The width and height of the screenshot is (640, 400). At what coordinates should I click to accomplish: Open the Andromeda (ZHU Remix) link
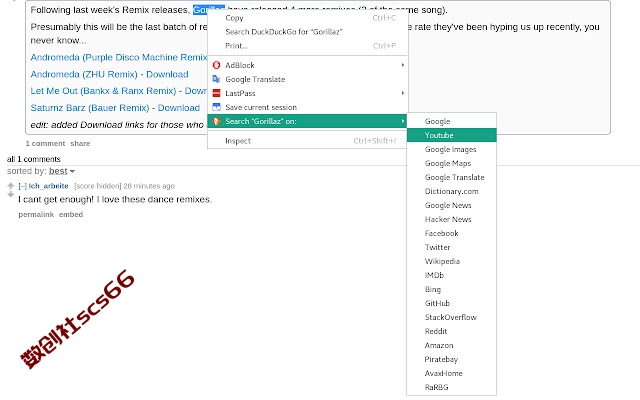84,74
